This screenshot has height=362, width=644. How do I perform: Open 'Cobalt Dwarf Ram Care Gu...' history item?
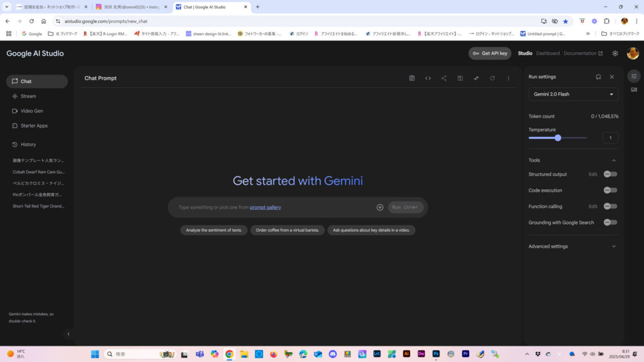tap(38, 172)
